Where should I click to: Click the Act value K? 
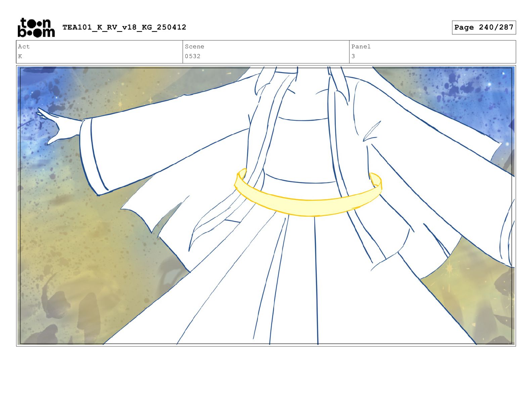coord(20,56)
